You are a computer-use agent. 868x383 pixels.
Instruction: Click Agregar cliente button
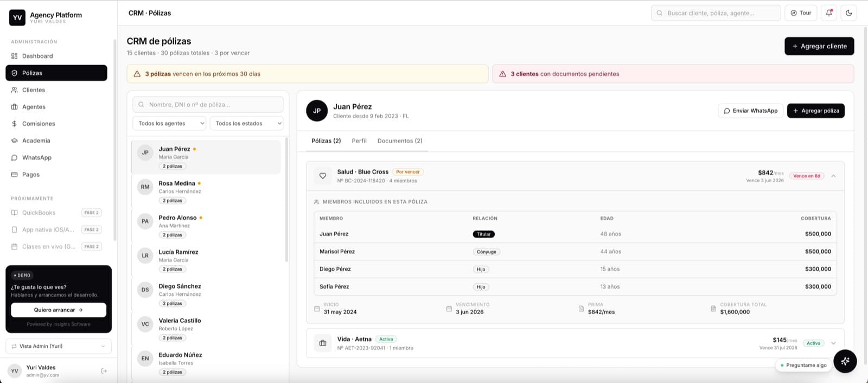coord(819,46)
